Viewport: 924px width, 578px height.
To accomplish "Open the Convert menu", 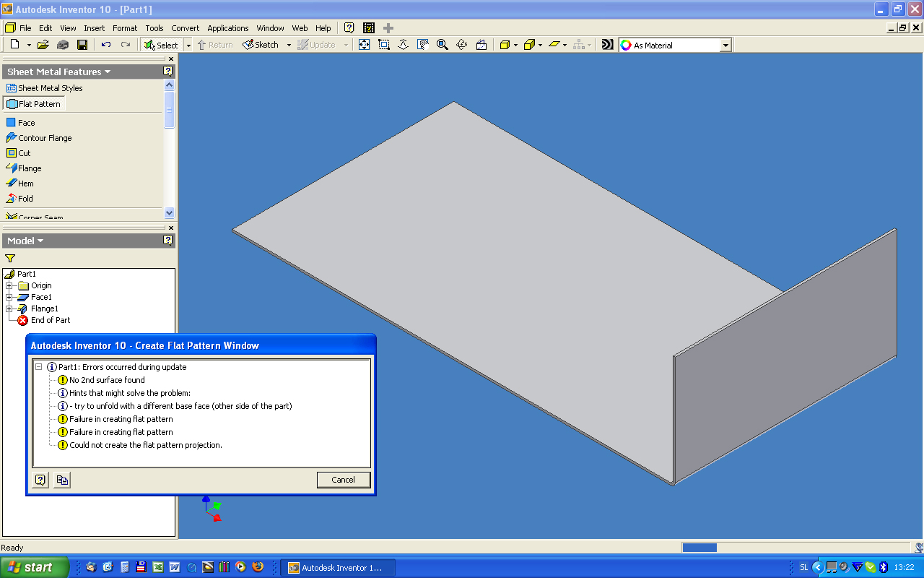I will [x=186, y=28].
